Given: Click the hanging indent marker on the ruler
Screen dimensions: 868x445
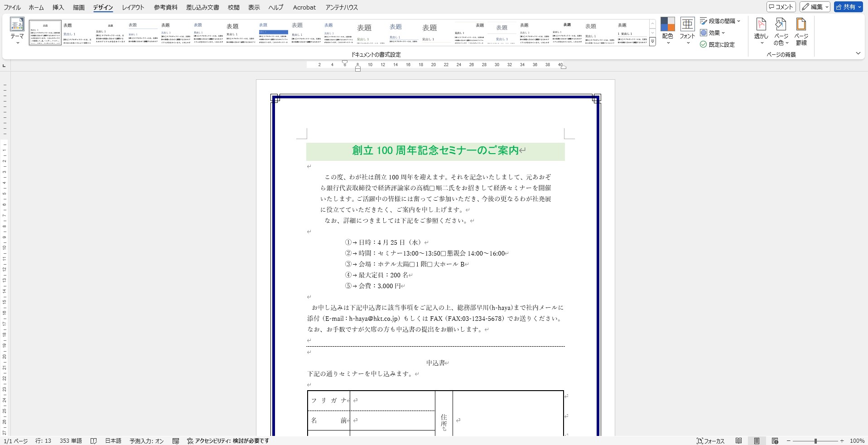Looking at the screenshot, I should click(x=358, y=67).
